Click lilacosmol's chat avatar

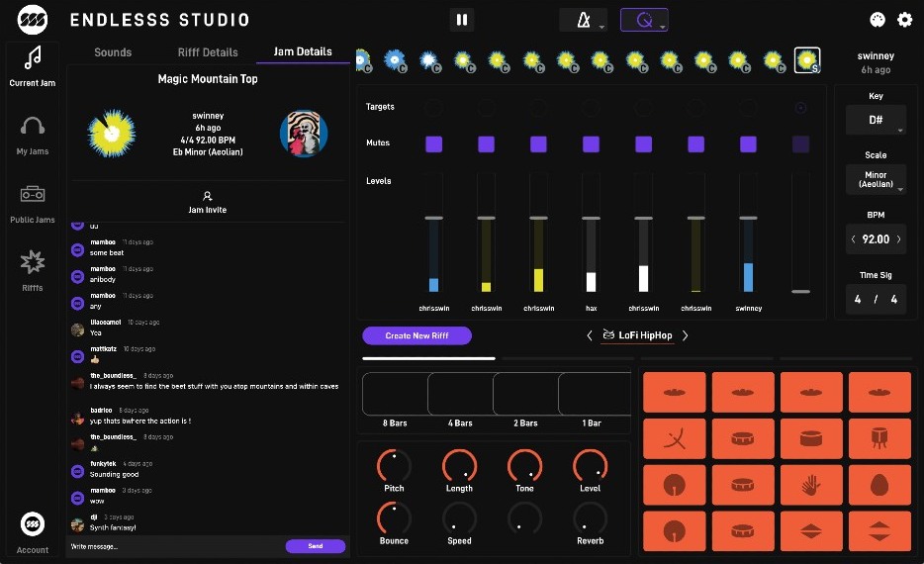point(77,329)
